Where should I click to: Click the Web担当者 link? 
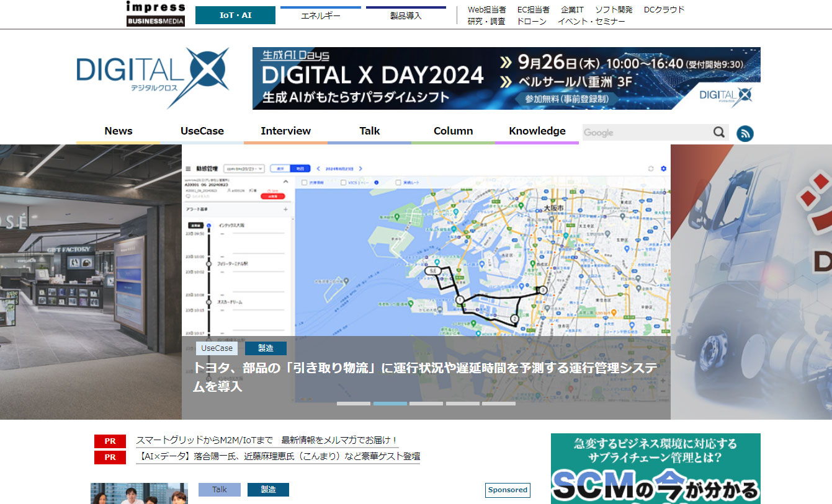pos(486,10)
